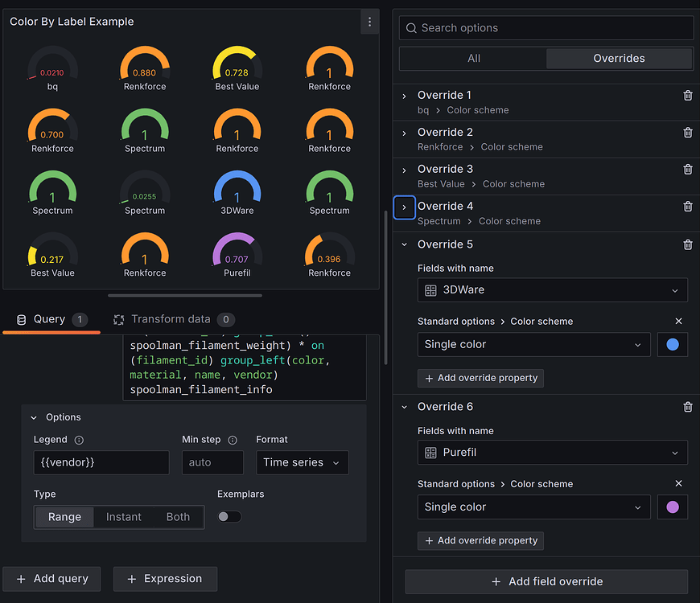
Task: Remove Color scheme property from Override 5
Action: tap(678, 321)
